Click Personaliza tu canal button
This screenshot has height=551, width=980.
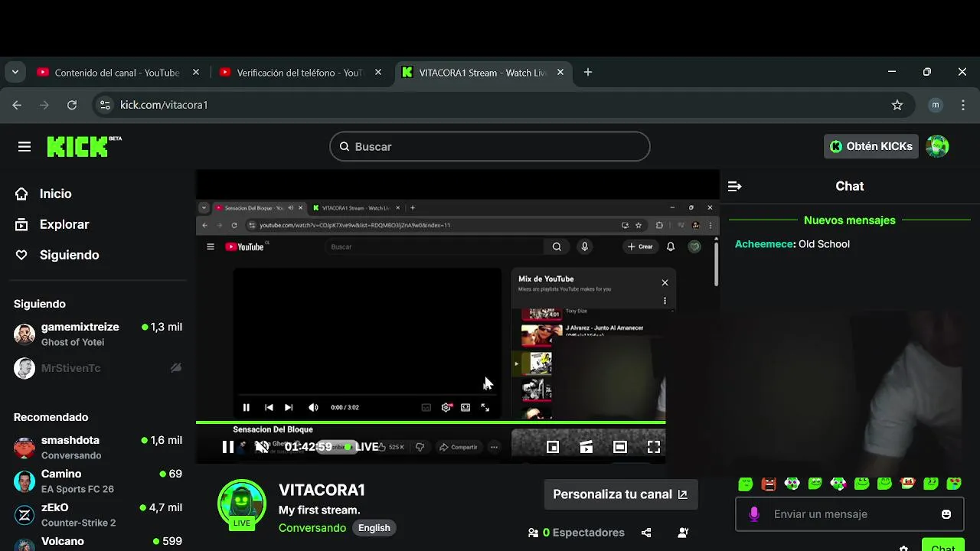pos(619,494)
